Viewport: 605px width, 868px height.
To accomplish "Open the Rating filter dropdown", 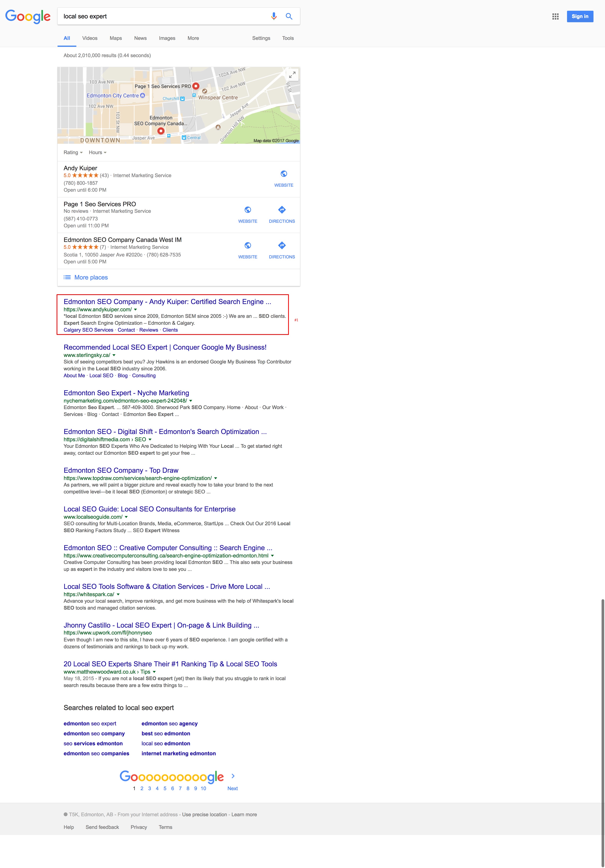I will click(73, 152).
